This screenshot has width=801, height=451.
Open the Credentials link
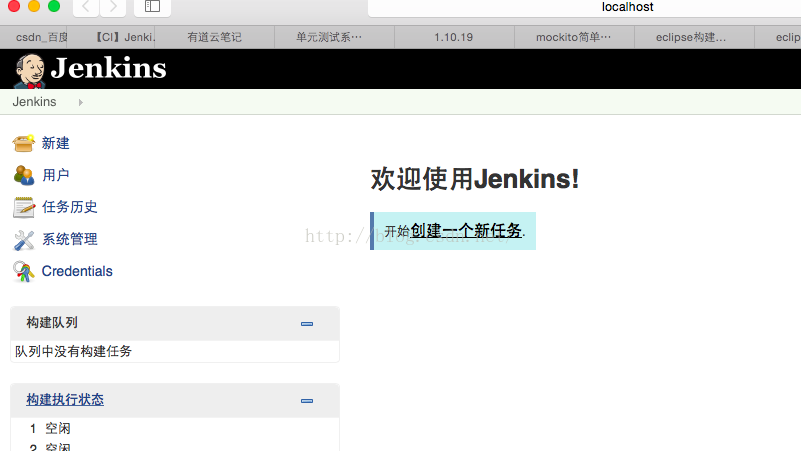coord(77,271)
